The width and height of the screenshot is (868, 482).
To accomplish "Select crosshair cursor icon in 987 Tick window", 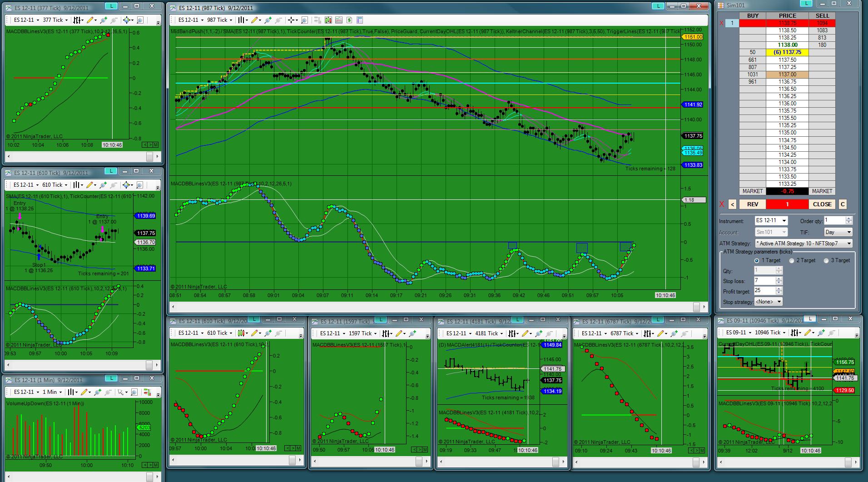I will [x=291, y=20].
